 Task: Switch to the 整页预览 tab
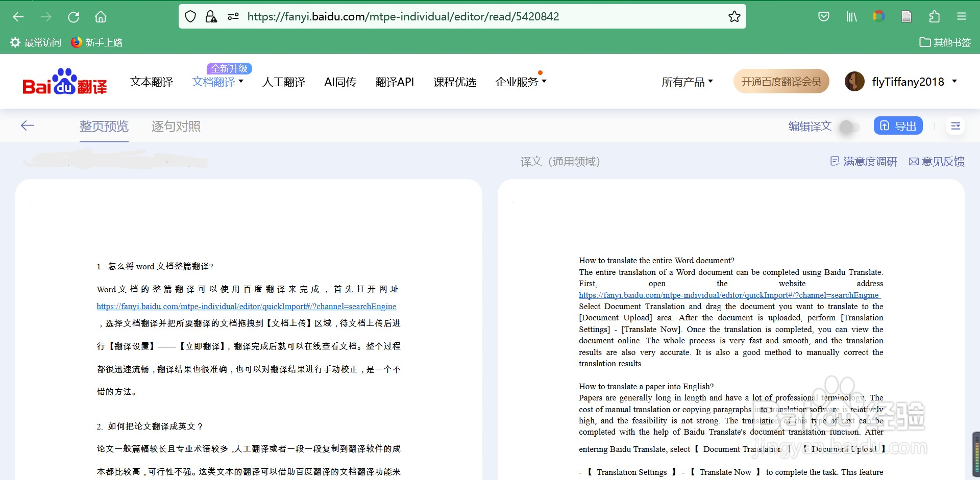pos(104,127)
